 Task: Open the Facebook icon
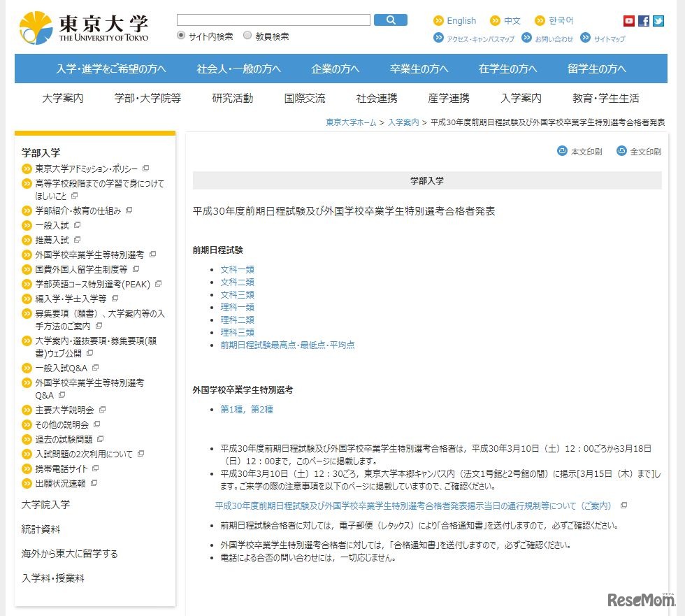(x=643, y=21)
